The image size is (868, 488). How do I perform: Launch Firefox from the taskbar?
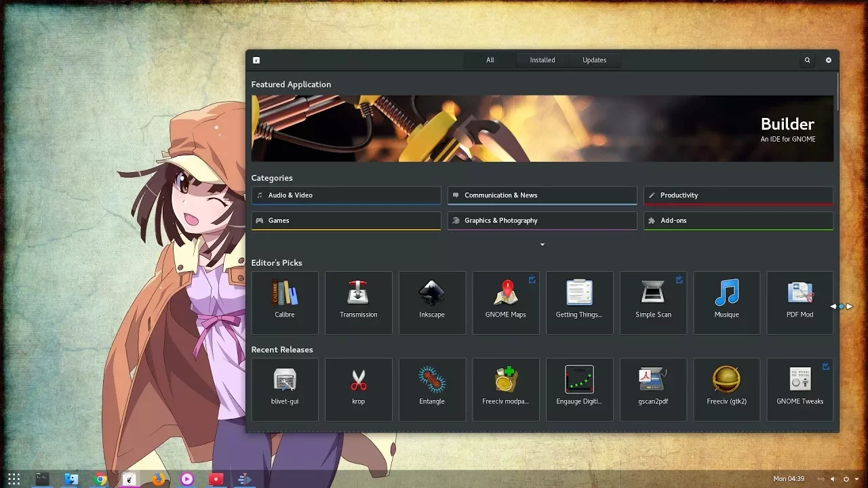click(x=158, y=479)
